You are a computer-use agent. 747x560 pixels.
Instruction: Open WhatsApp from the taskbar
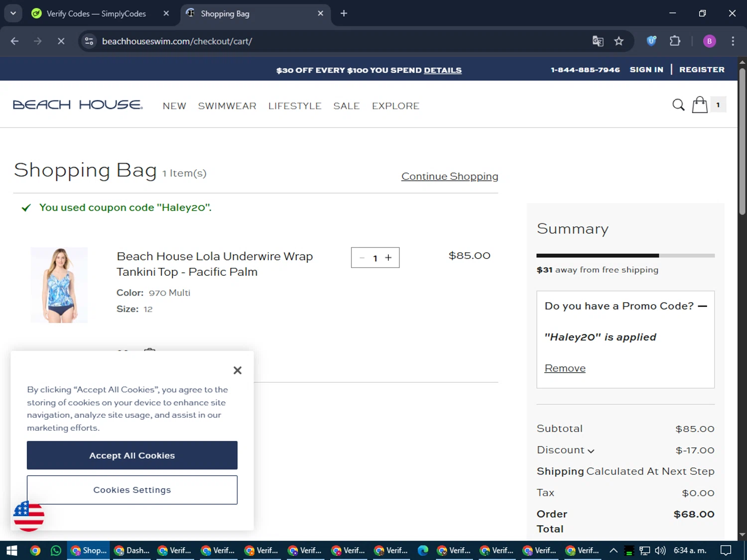click(x=56, y=551)
